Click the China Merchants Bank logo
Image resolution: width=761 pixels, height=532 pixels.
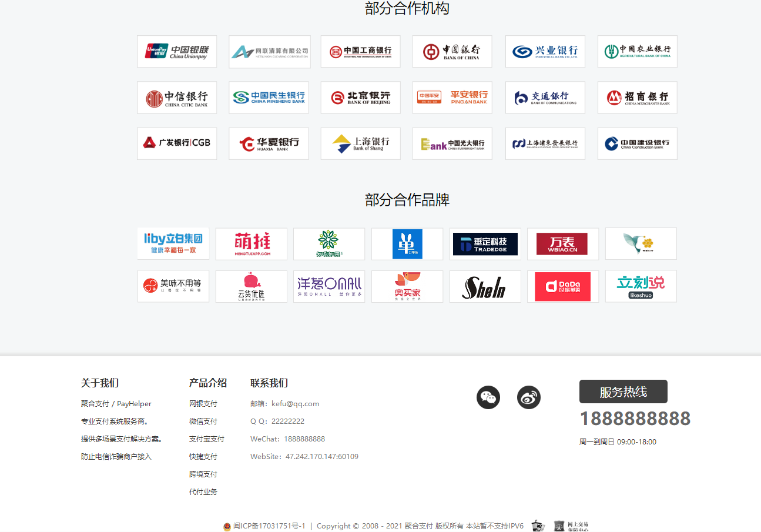pos(638,98)
